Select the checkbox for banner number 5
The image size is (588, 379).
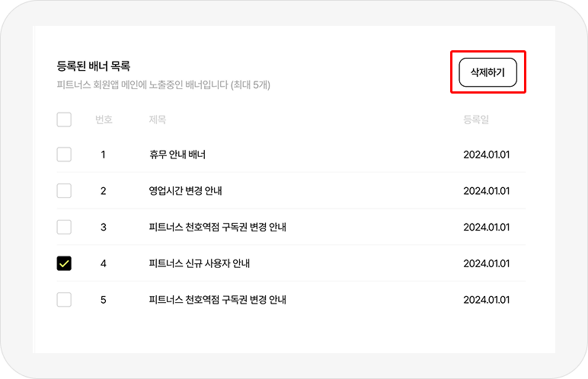coord(64,300)
